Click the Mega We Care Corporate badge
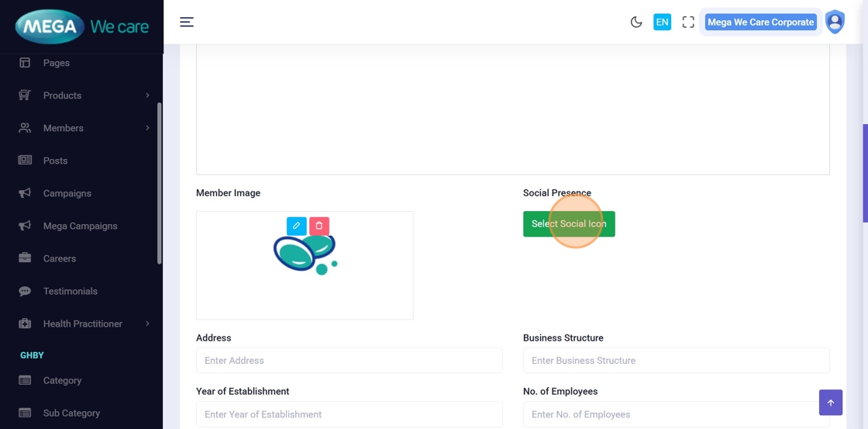This screenshot has width=868, height=429. tap(760, 22)
